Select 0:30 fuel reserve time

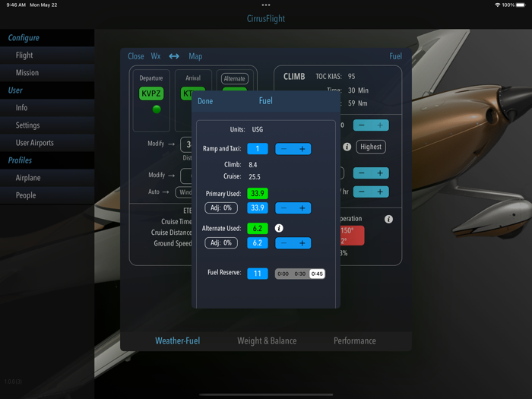point(300,274)
